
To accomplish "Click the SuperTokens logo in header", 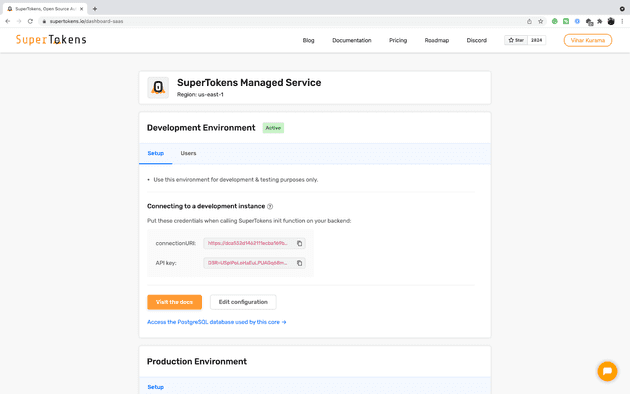I will (51, 39).
